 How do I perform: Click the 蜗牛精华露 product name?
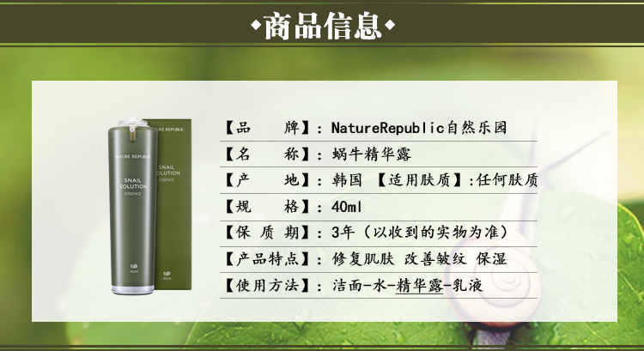pos(372,154)
